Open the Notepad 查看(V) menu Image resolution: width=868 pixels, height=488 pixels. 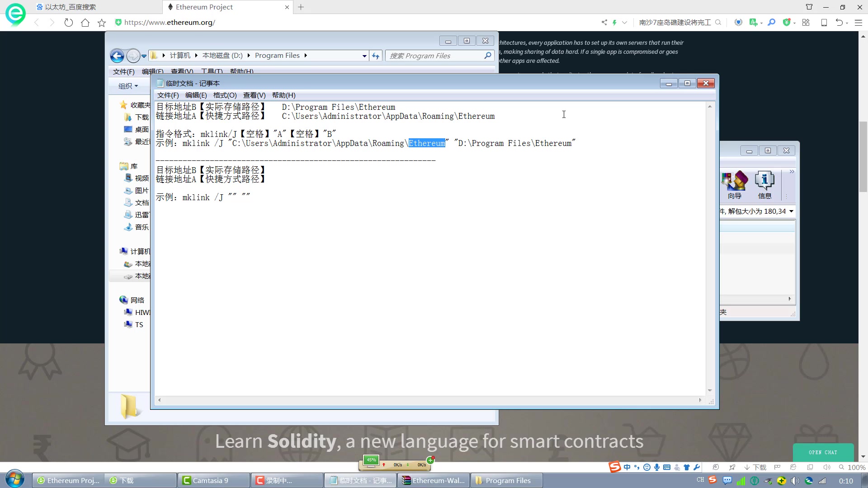tap(254, 95)
